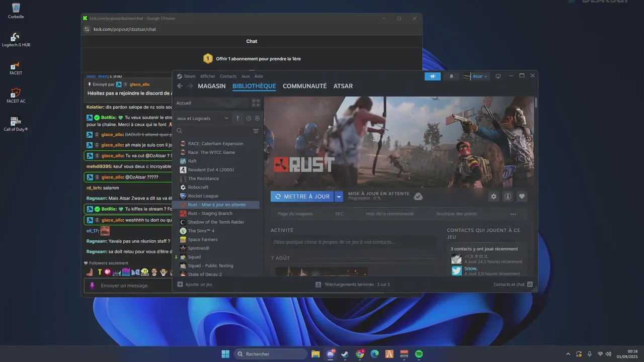
Task: Click the FACEIT desktop shortcut
Action: coord(16,68)
